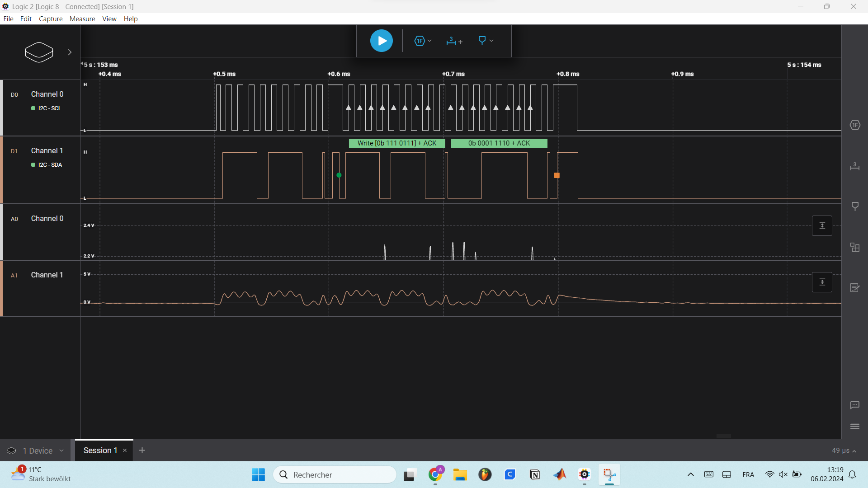Open the Analyzers sidebar panel
The height and width of the screenshot is (488, 868).
tap(855, 125)
